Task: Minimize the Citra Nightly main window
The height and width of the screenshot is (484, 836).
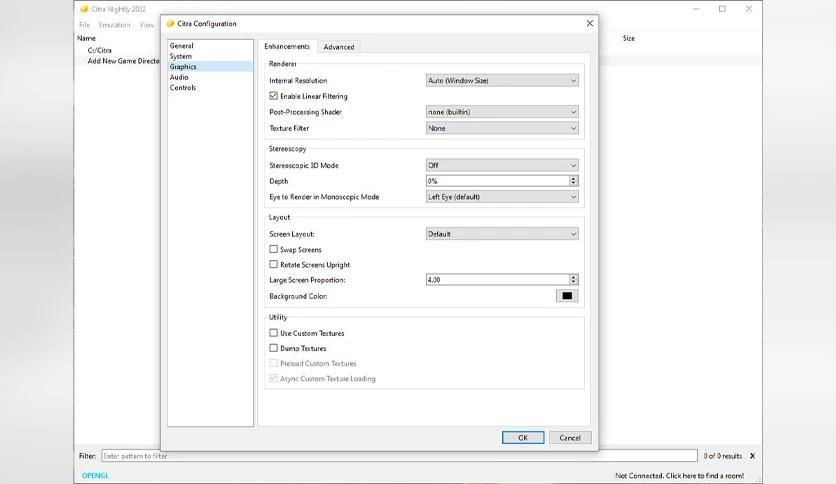Action: tap(696, 9)
